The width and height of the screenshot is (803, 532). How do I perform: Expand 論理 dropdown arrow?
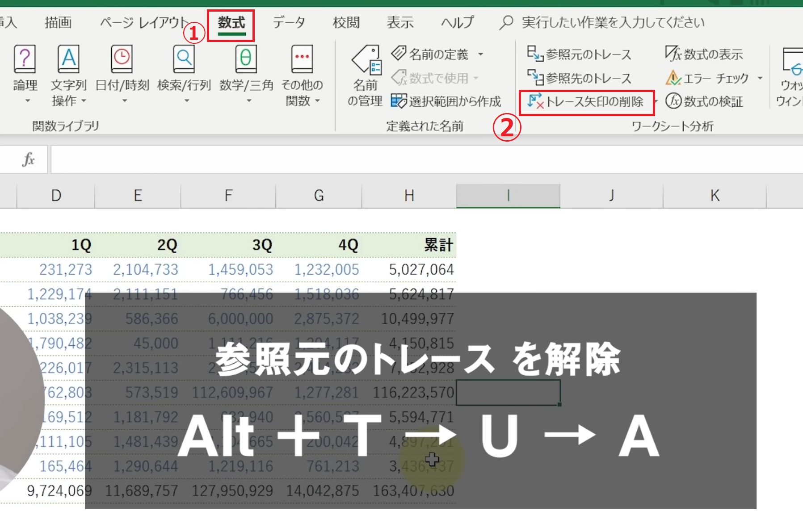tap(27, 101)
